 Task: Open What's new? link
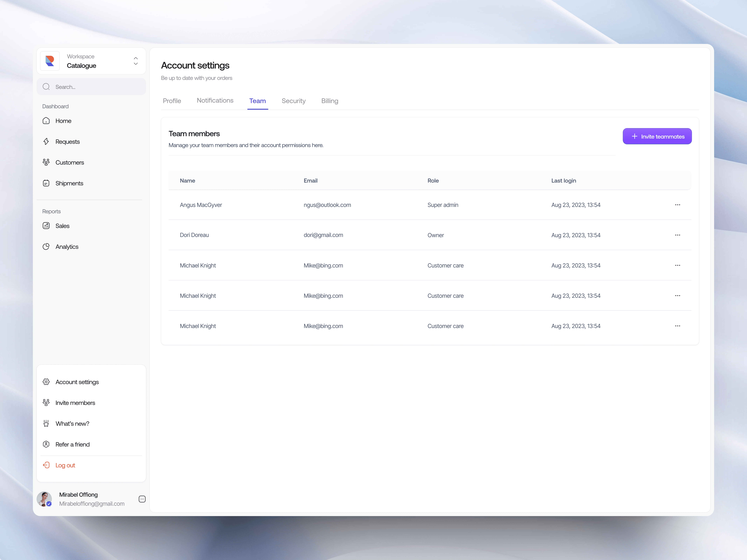coord(72,424)
